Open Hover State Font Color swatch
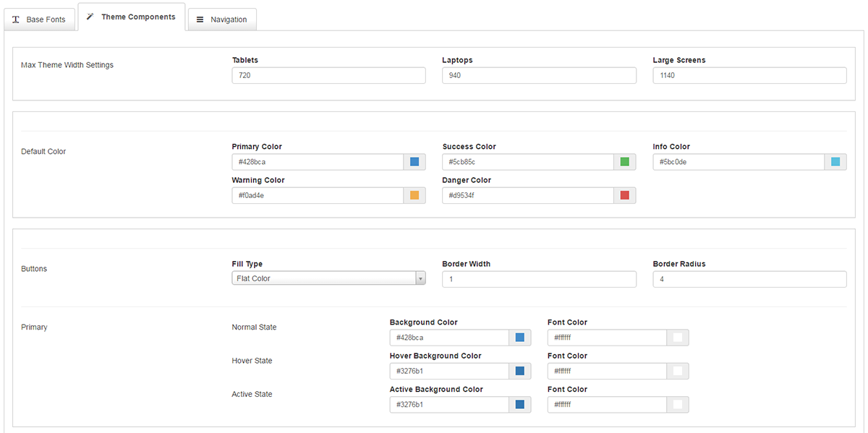 (x=678, y=371)
